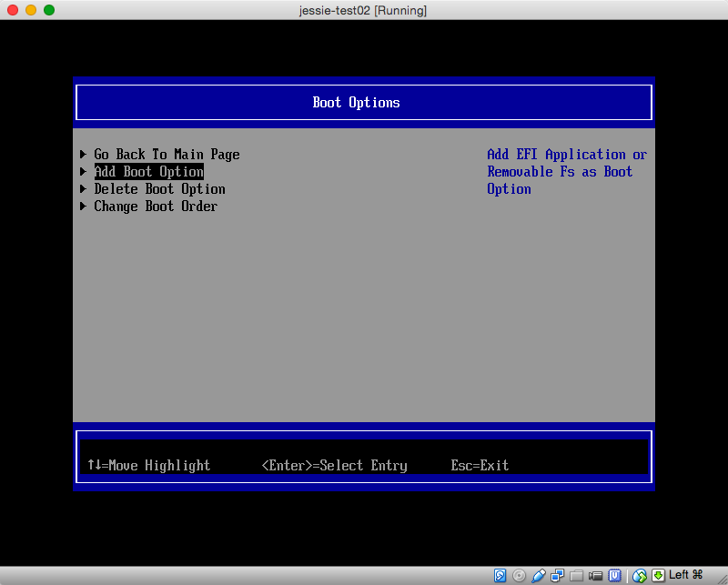This screenshot has height=585, width=728.
Task: Click the keyboard capture green arrow icon
Action: [x=658, y=576]
